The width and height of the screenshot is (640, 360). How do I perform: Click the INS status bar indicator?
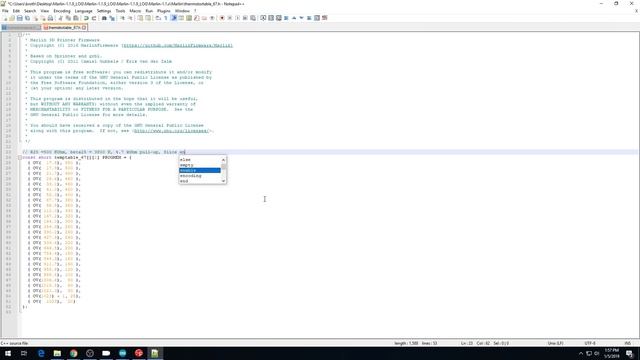[628, 343]
